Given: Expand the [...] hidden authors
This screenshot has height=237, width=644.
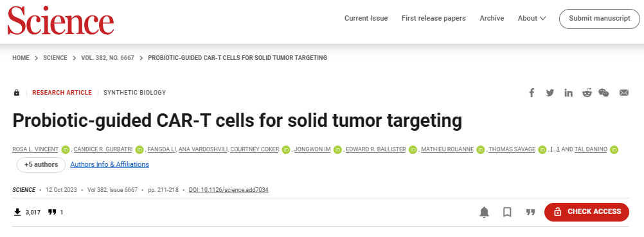Looking at the screenshot, I should (x=553, y=150).
